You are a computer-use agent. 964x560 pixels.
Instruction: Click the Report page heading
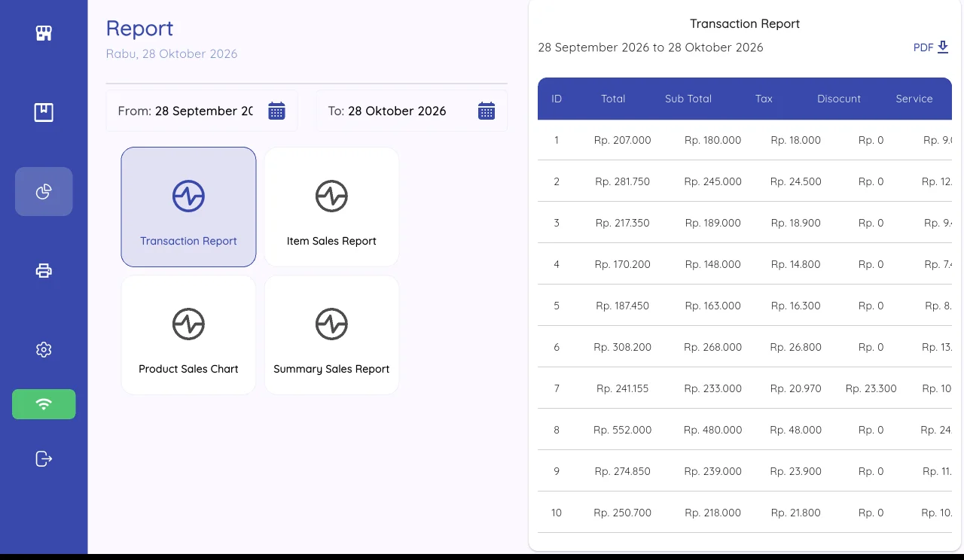click(139, 28)
